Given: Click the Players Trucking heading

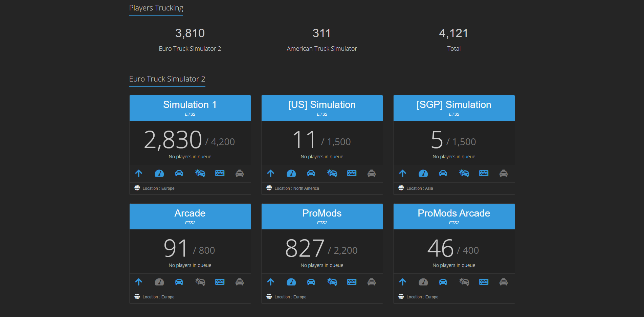Looking at the screenshot, I should 156,8.
